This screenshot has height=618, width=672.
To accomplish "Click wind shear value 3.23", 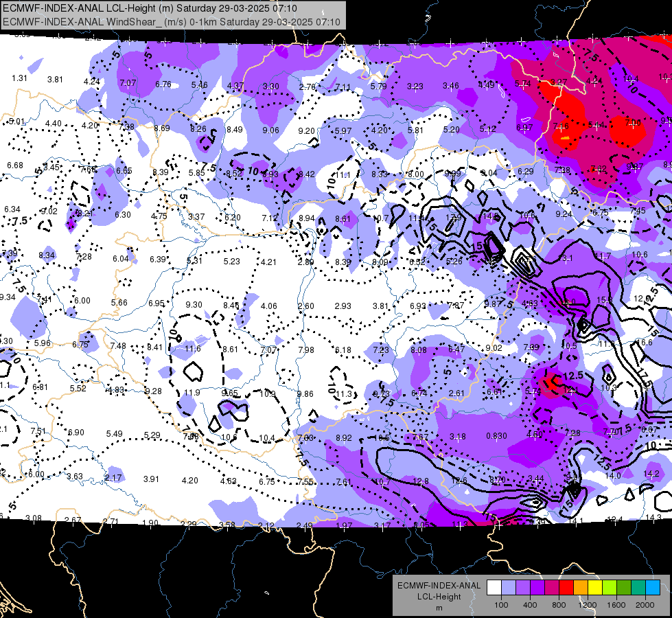I will [415, 87].
